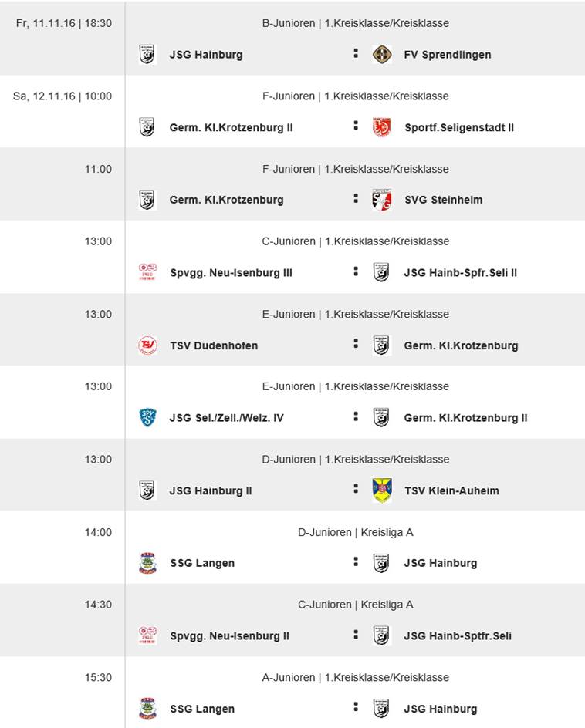Click the Sportf.Seligenstadt II red crest

click(x=381, y=127)
